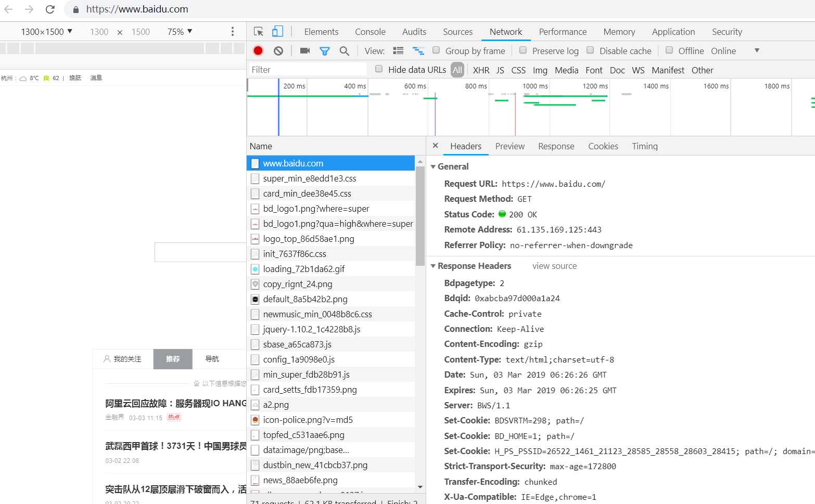Activate the inspect element picker icon
The width and height of the screenshot is (815, 504).
point(259,32)
